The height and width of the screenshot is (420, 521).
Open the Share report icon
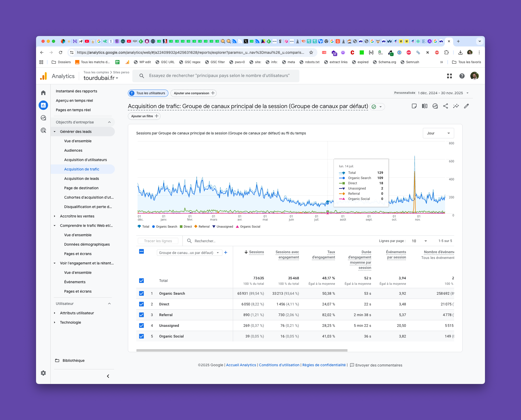(446, 106)
